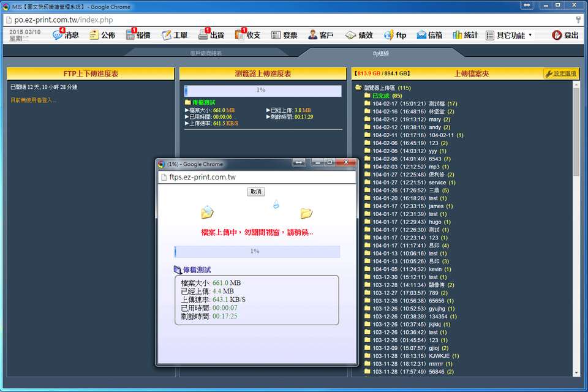Expand the 已完成 (85) folder
This screenshot has height=392, width=588.
click(x=367, y=96)
